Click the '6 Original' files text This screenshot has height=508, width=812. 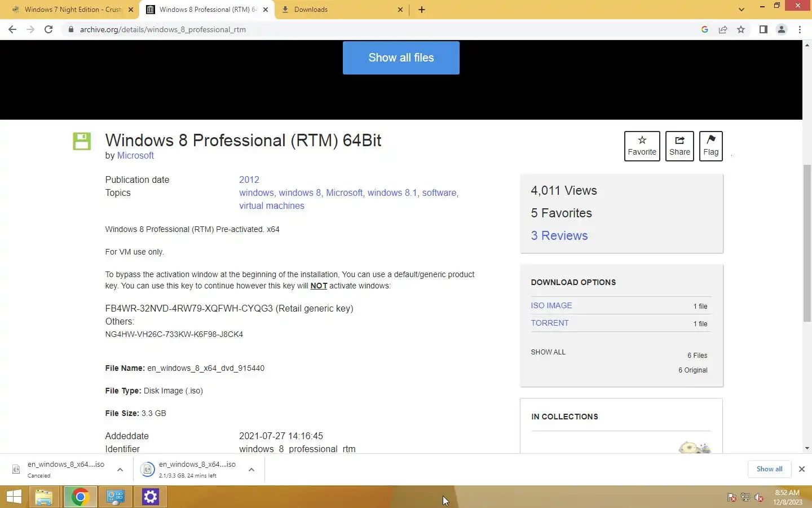click(x=693, y=370)
